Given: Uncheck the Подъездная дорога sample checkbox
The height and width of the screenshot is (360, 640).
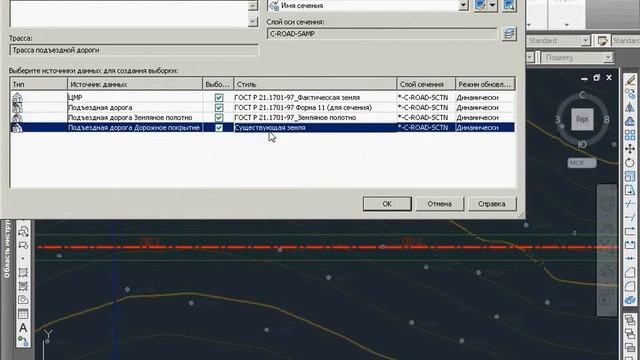Looking at the screenshot, I should 219,108.
